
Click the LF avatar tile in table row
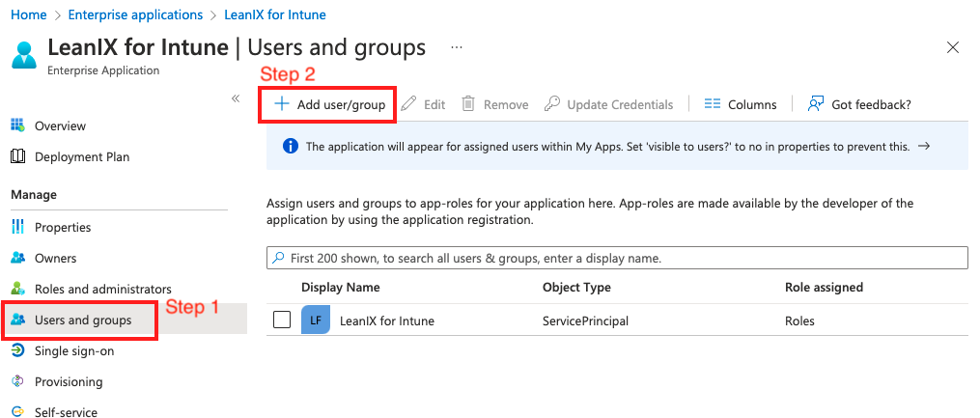(316, 320)
